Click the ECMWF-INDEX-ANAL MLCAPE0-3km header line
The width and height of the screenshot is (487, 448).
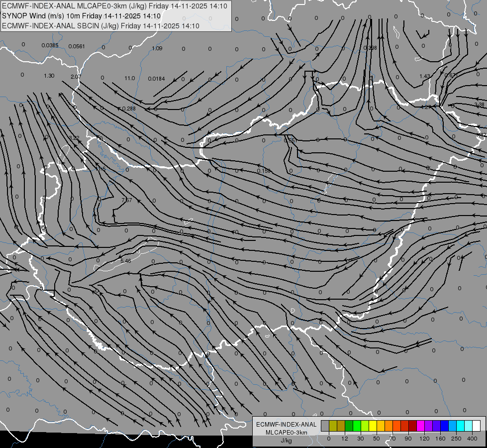point(114,6)
